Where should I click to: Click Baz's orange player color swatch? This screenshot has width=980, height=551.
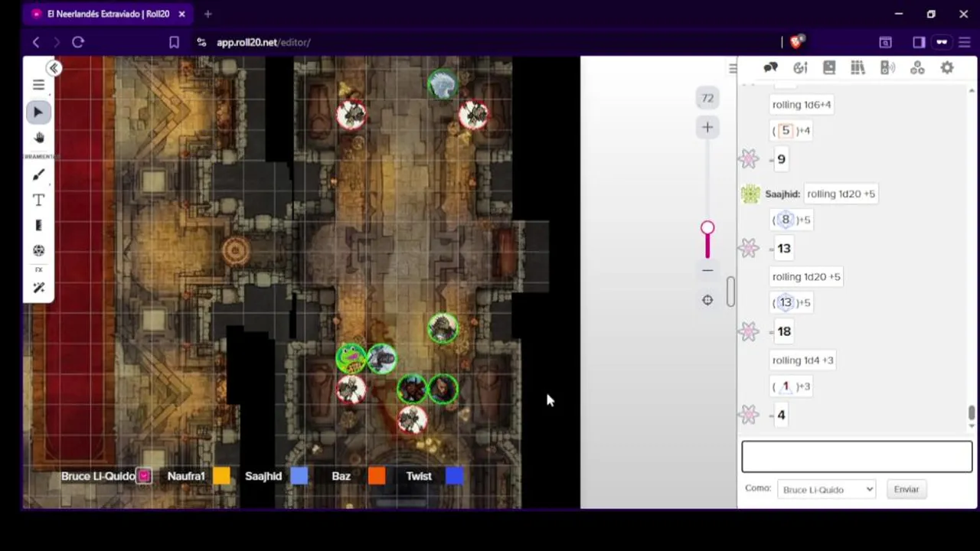(377, 476)
